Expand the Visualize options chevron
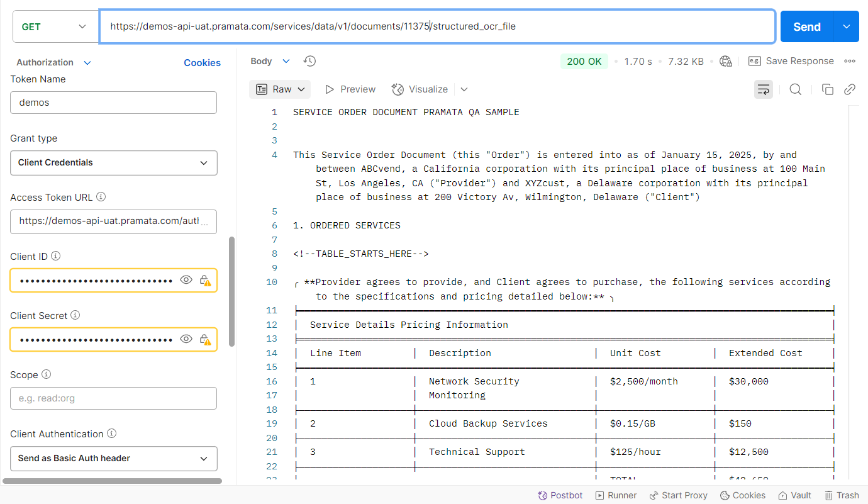The height and width of the screenshot is (504, 868). [x=464, y=89]
